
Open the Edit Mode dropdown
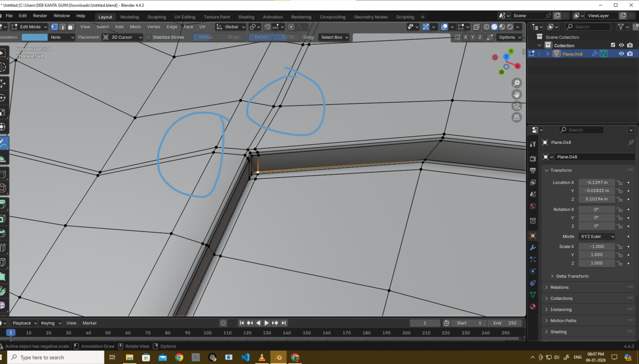(x=29, y=27)
